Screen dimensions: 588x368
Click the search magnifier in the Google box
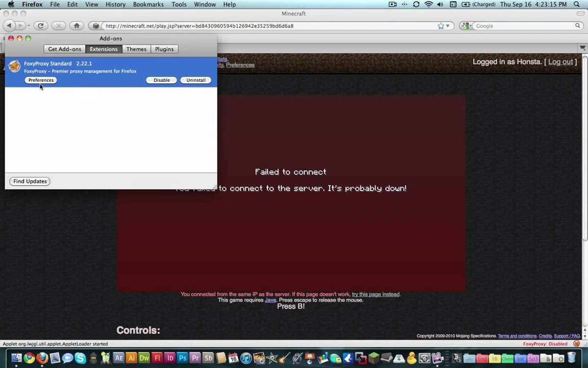click(x=577, y=26)
